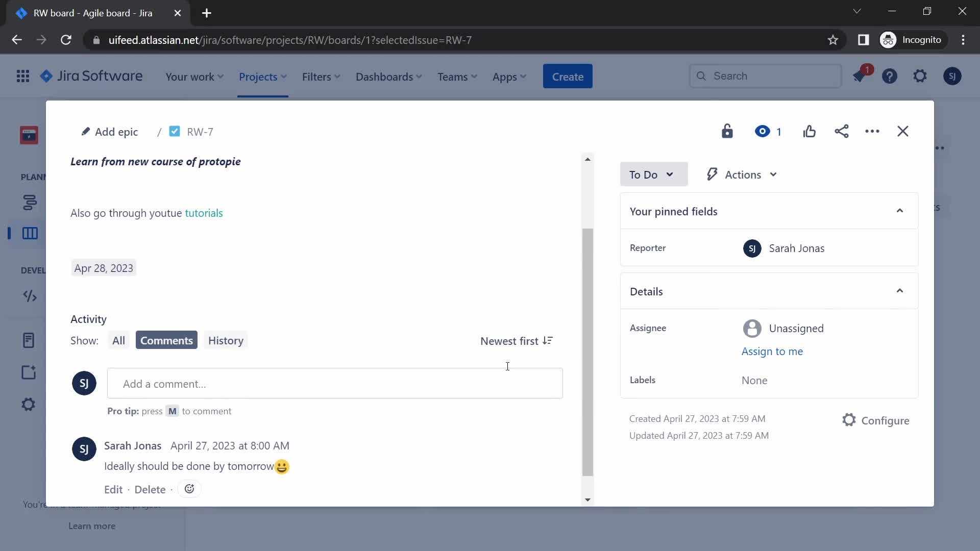Expand the Actions dropdown menu
The height and width of the screenshot is (551, 980).
click(x=742, y=174)
